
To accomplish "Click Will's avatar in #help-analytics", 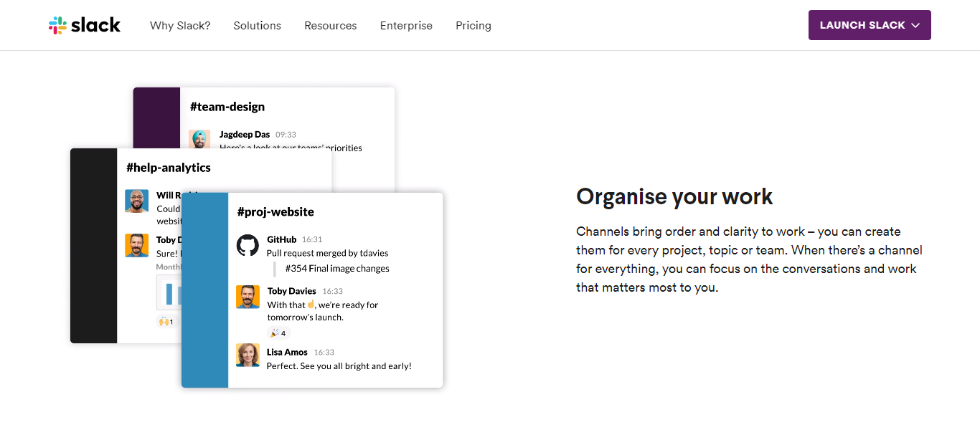I will pos(136,201).
